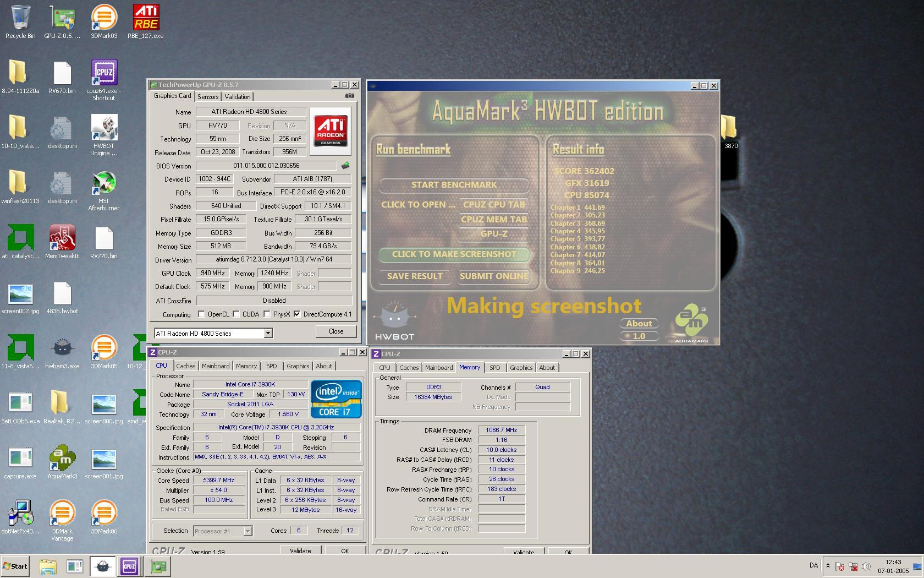The width and height of the screenshot is (924, 578).
Task: Open the 3DMark03 desktop shortcut
Action: tap(104, 22)
